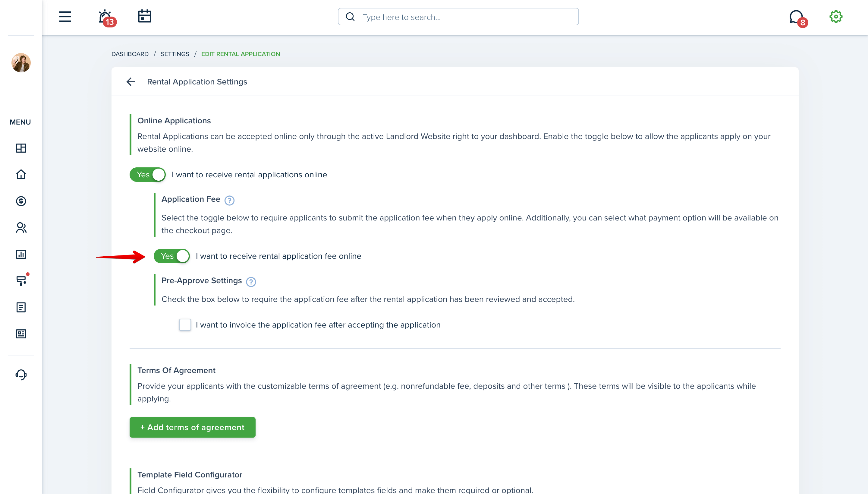Go back using the left arrow
Screen dimensions: 868x494
(x=131, y=82)
